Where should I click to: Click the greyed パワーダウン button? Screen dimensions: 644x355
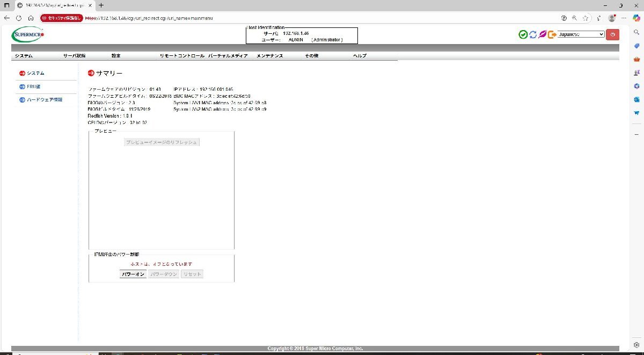coord(164,274)
